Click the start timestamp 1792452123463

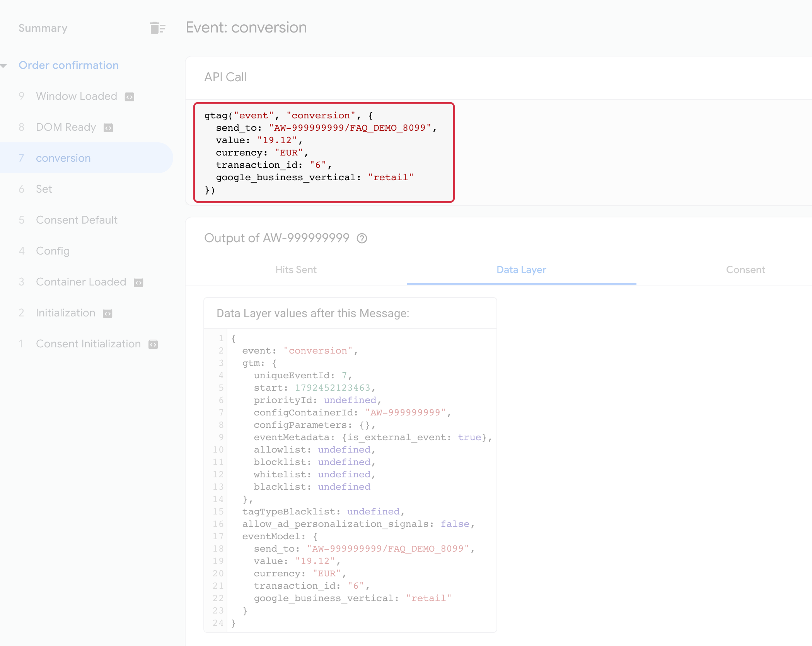(x=333, y=388)
